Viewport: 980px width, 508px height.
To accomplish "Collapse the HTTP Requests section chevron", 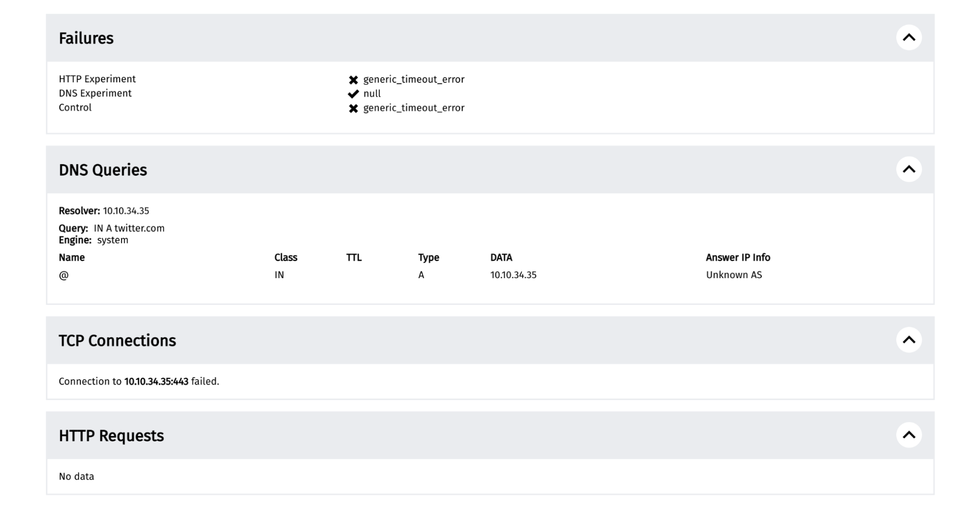I will click(908, 435).
